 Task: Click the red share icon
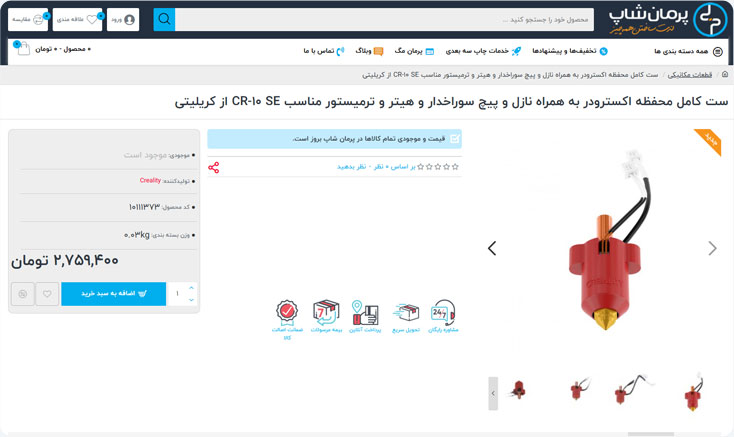pyautogui.click(x=213, y=167)
